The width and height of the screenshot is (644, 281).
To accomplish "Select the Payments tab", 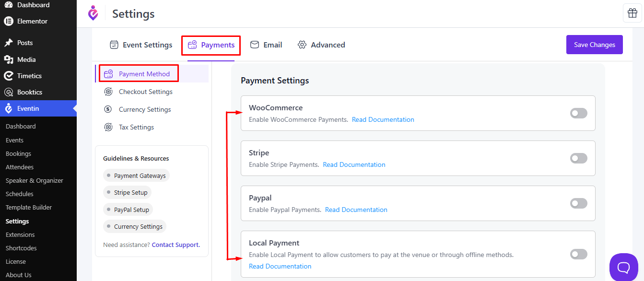I will (211, 45).
